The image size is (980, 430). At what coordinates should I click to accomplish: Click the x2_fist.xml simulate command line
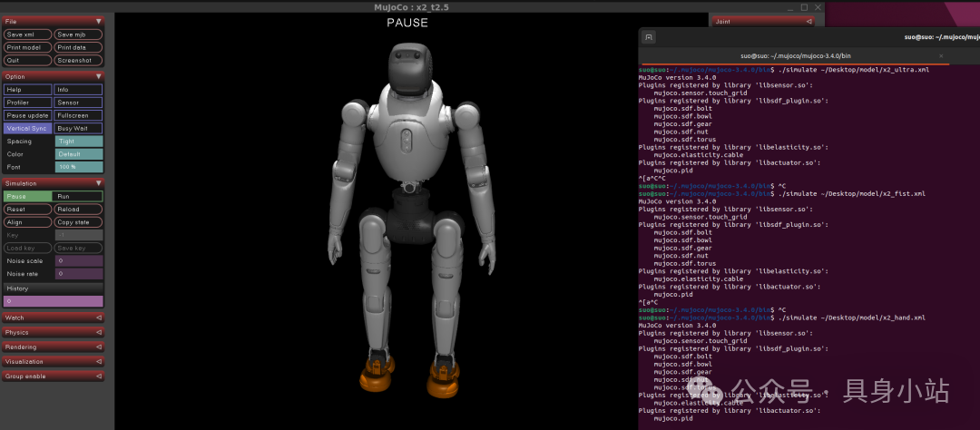(x=782, y=194)
